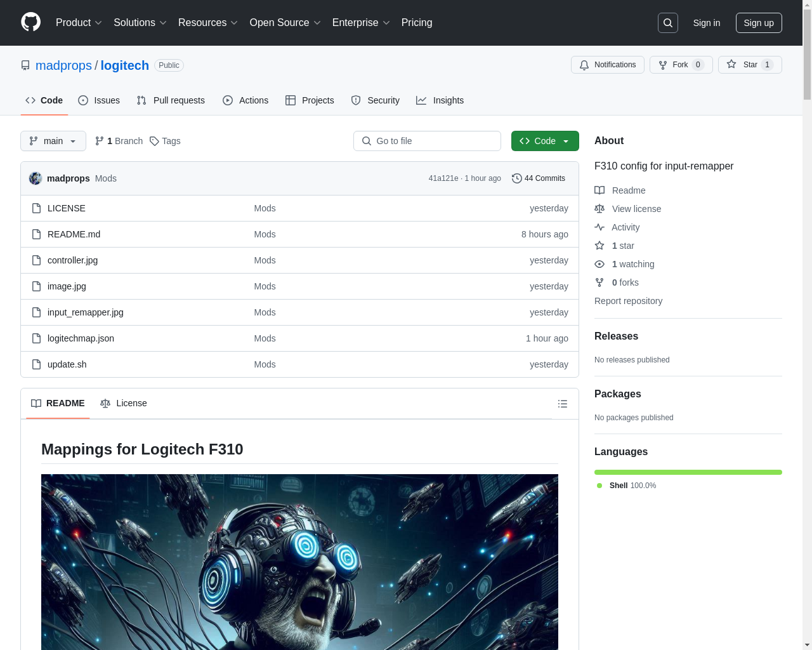Viewport: 812px width, 650px height.
Task: Click the bell icon on Notifications
Action: click(x=584, y=65)
